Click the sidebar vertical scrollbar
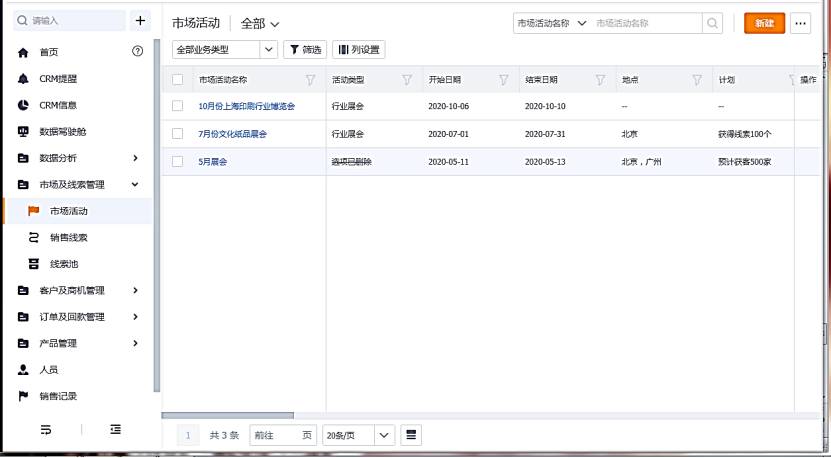 pos(156,215)
